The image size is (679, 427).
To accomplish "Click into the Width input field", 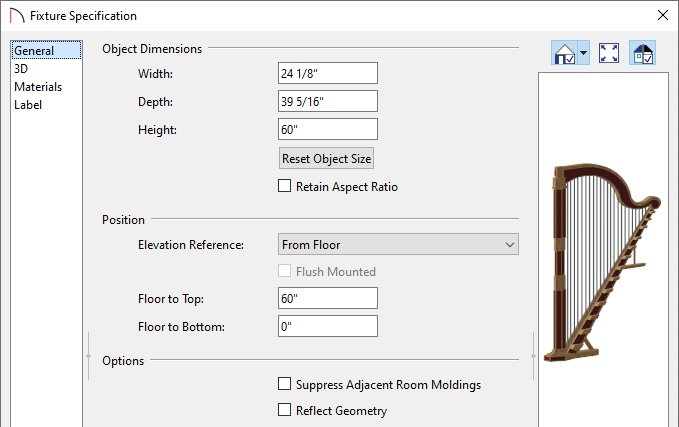I will click(x=328, y=73).
